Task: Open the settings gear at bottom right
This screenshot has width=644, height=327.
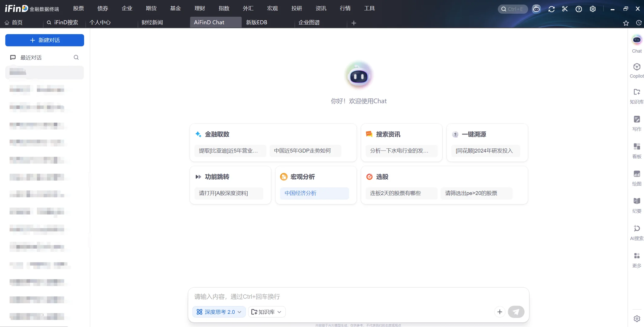Action: [636, 319]
